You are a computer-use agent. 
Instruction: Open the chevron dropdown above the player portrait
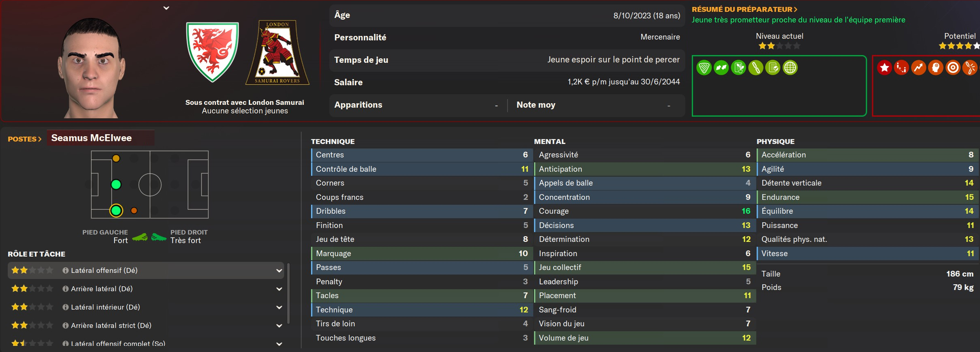click(x=166, y=8)
